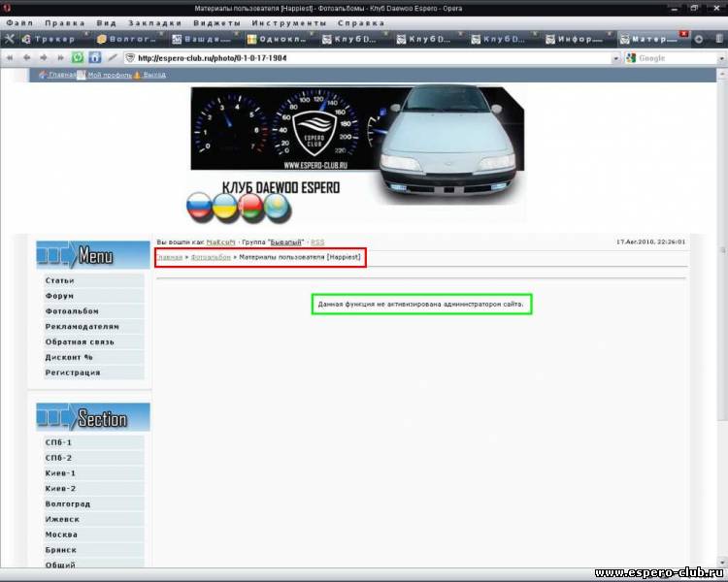Click the wand pencil icon in toolbar
The height and width of the screenshot is (582, 728).
tap(113, 58)
